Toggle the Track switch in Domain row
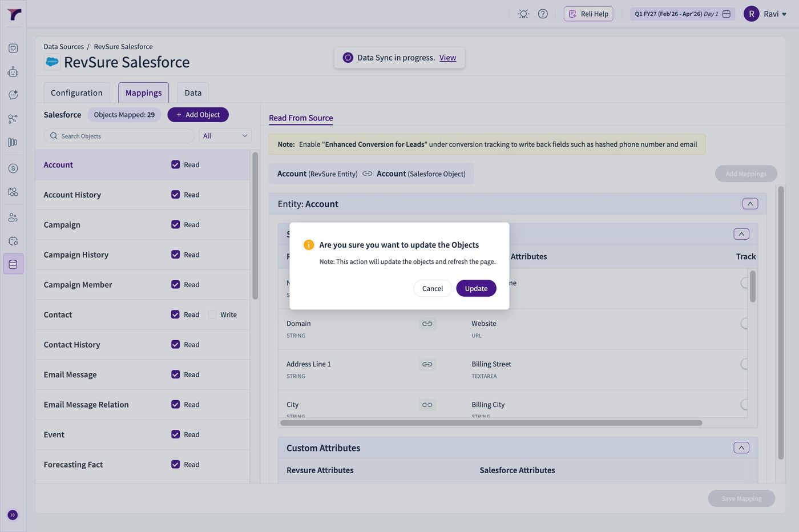 (744, 324)
